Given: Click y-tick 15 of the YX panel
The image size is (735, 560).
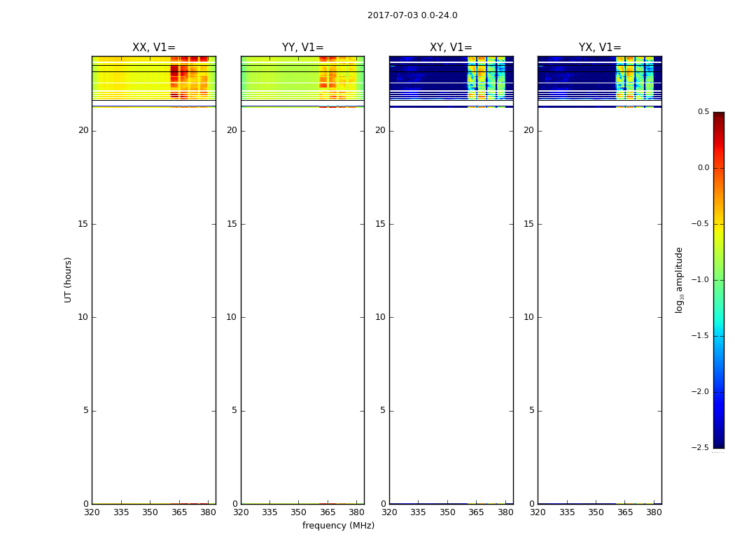Looking at the screenshot, I should (x=529, y=224).
